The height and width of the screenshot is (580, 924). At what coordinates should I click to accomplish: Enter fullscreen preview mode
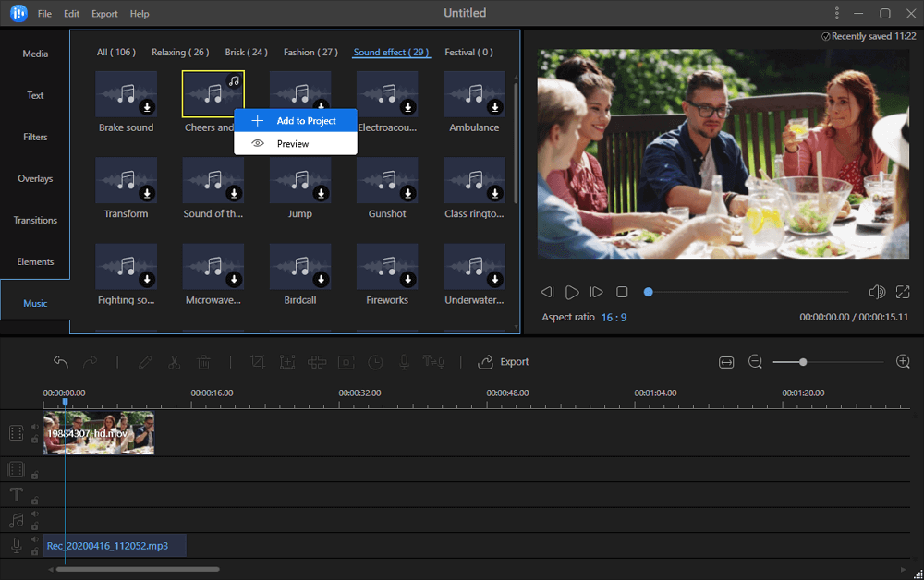[x=903, y=292]
